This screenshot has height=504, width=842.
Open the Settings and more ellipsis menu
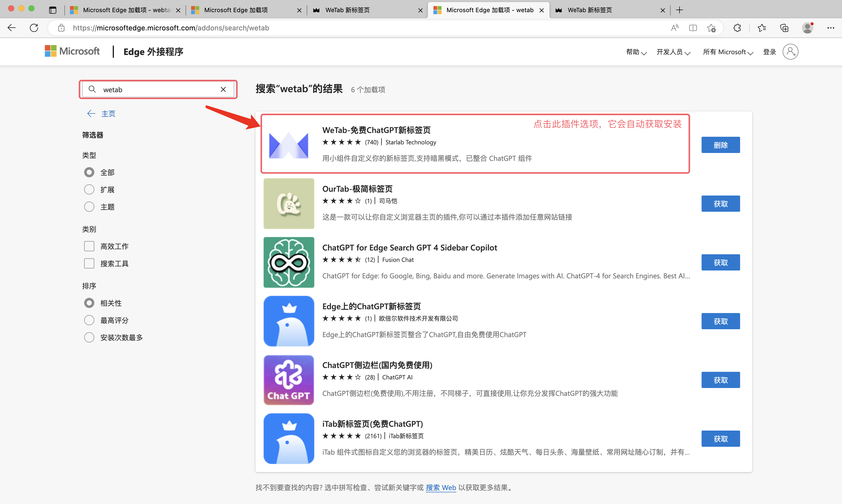pos(830,28)
